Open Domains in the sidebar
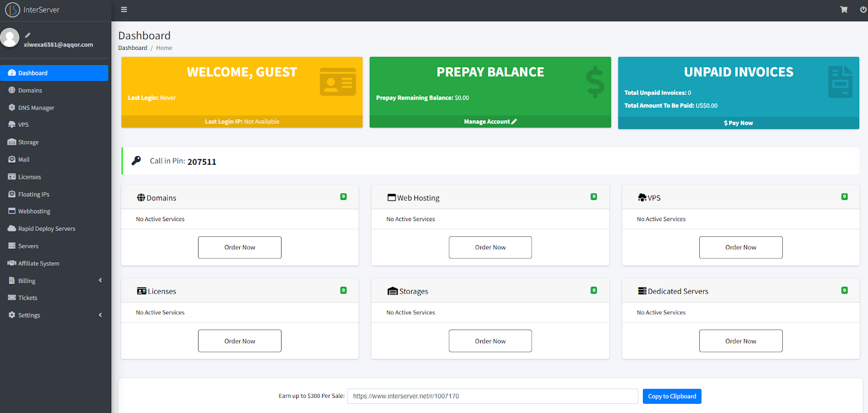Image resolution: width=868 pixels, height=413 pixels. point(54,91)
